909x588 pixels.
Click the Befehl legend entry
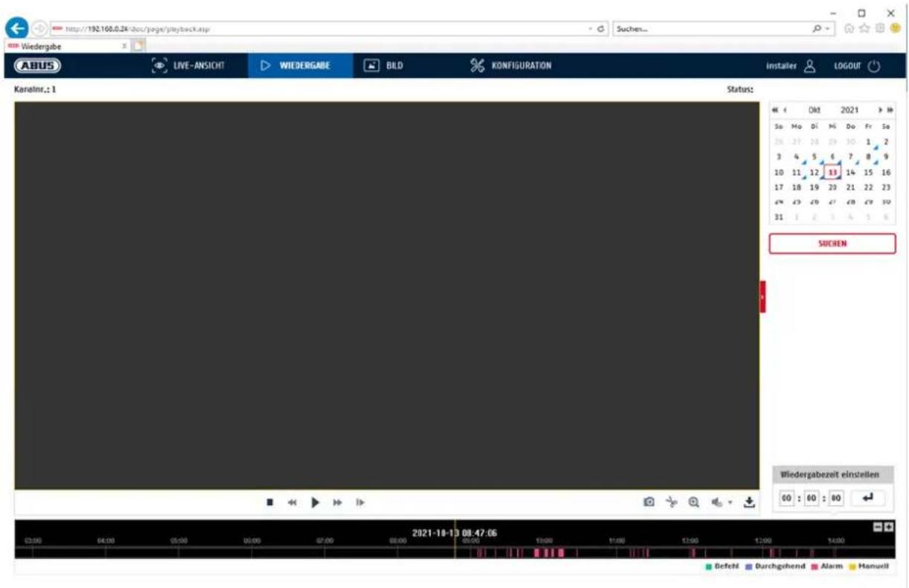point(723,566)
